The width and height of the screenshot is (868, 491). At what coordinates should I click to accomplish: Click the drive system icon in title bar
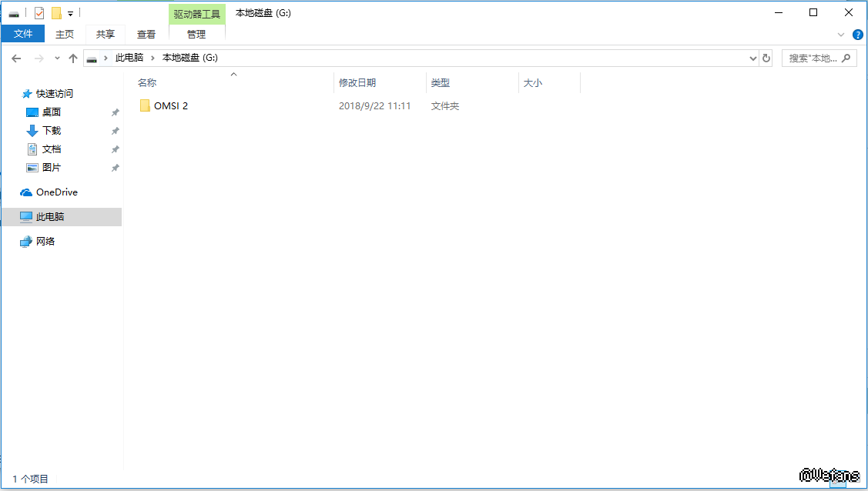14,13
